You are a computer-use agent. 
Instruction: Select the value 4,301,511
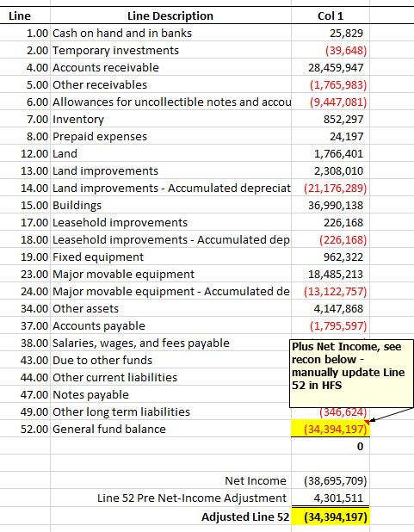[331, 498]
